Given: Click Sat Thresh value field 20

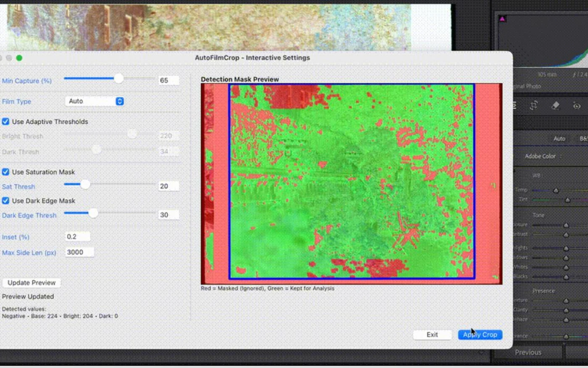Looking at the screenshot, I should click(x=169, y=186).
